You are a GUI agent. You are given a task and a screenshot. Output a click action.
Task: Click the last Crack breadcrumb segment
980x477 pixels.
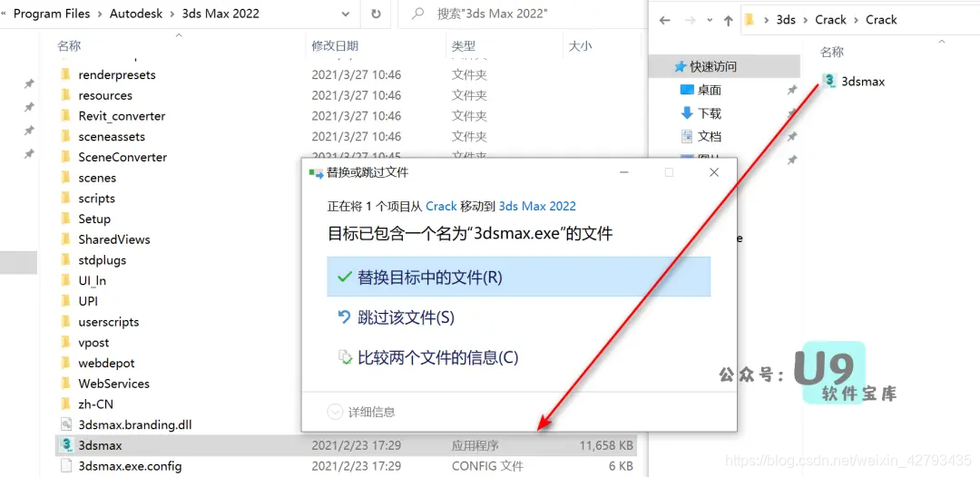coord(881,20)
